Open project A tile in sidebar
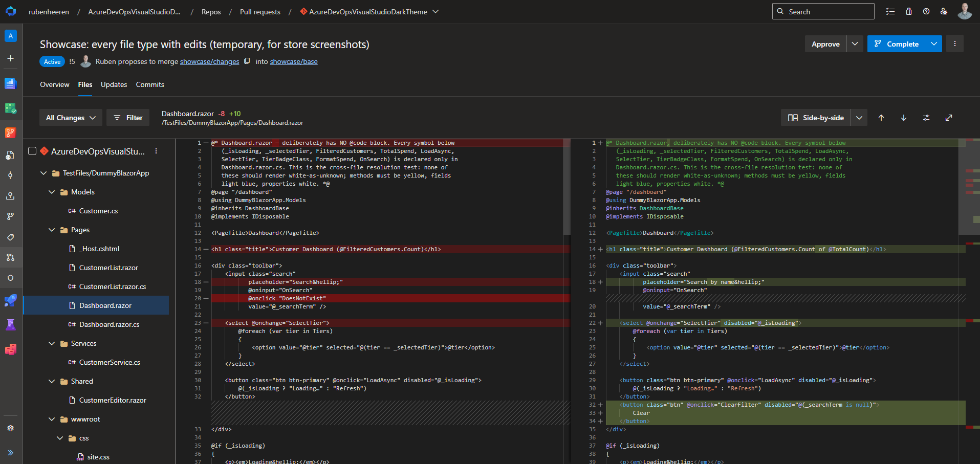The height and width of the screenshot is (464, 980). [x=11, y=36]
